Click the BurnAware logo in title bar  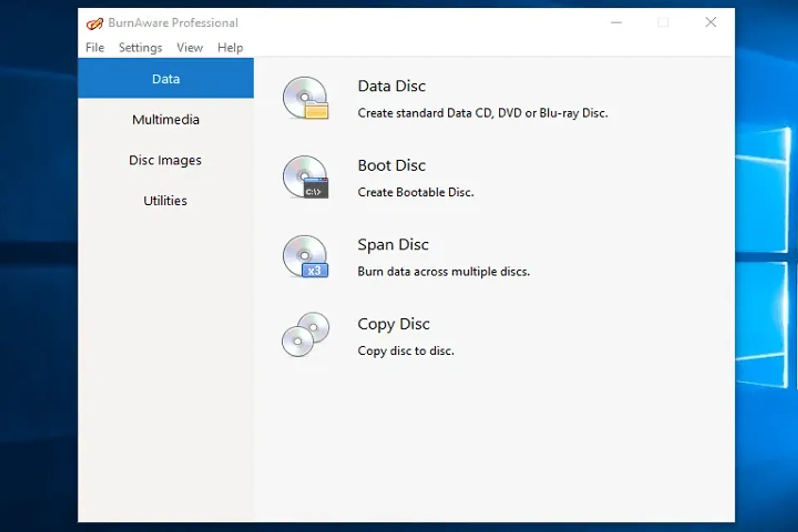[x=95, y=23]
